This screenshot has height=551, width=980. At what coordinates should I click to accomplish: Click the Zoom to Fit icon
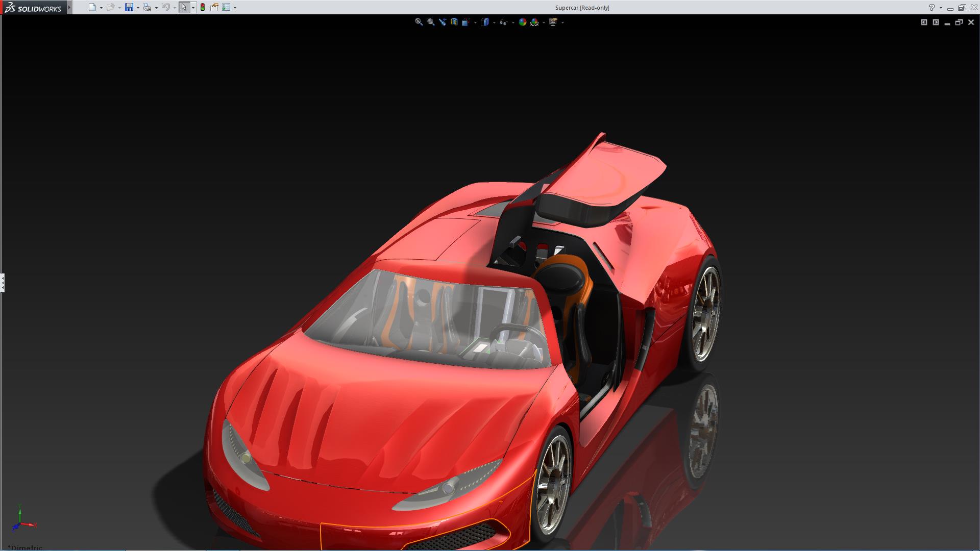point(419,22)
